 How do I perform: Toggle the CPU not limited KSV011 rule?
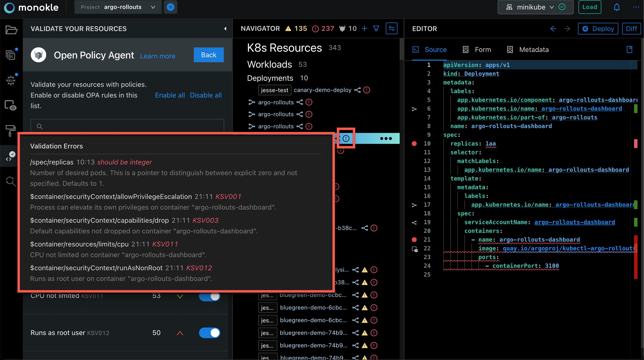pos(209,296)
